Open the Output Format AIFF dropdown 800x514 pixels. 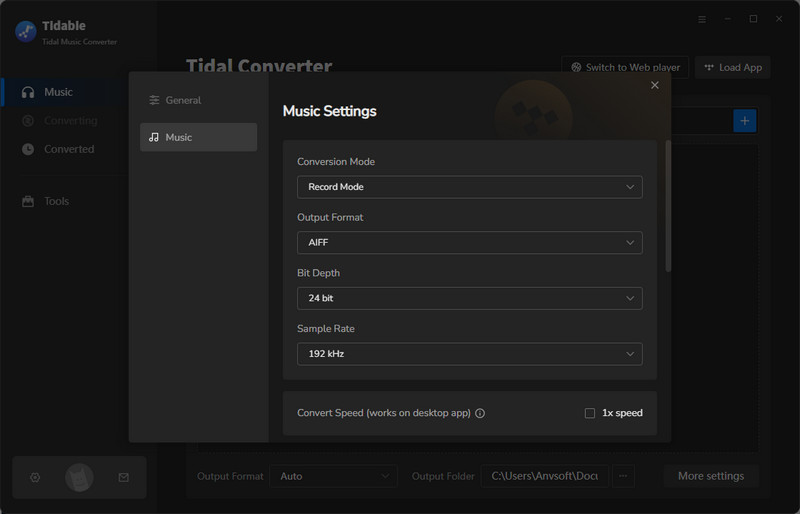469,242
